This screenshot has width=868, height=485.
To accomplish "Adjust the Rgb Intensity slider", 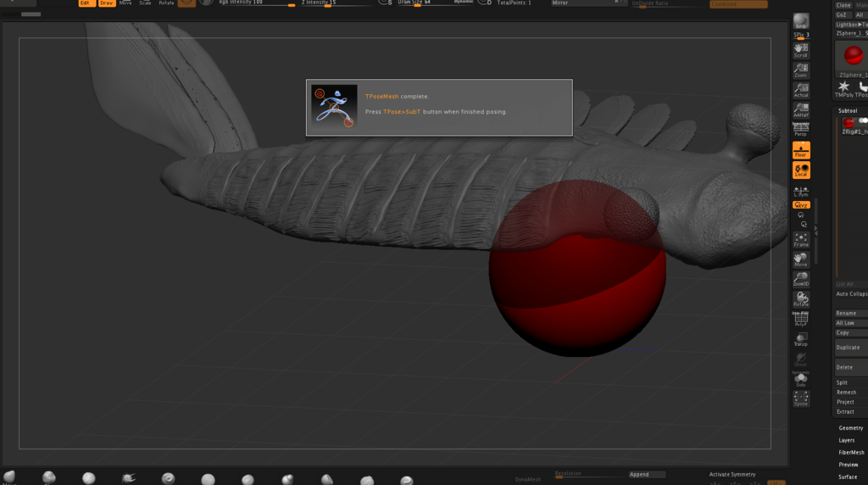I will pos(256,3).
